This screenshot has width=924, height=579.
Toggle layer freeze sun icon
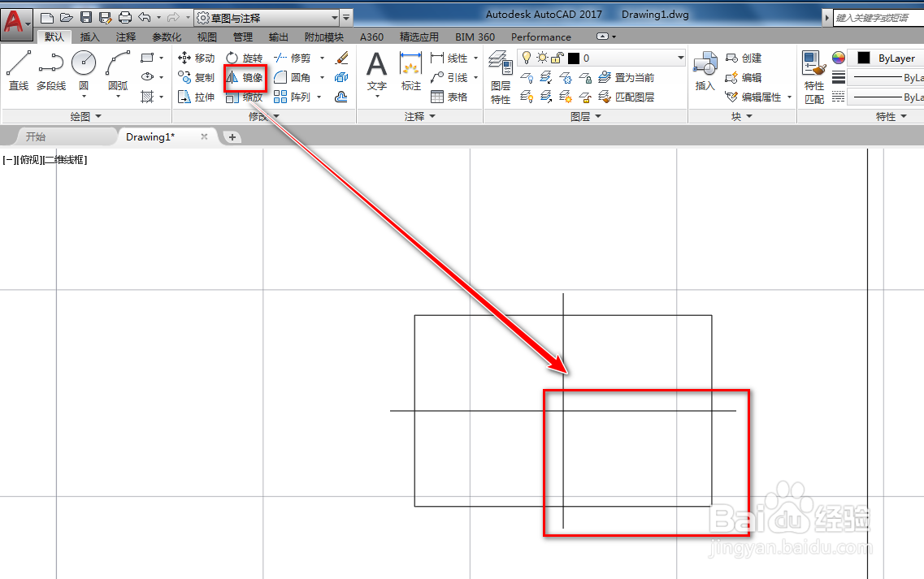(x=542, y=58)
